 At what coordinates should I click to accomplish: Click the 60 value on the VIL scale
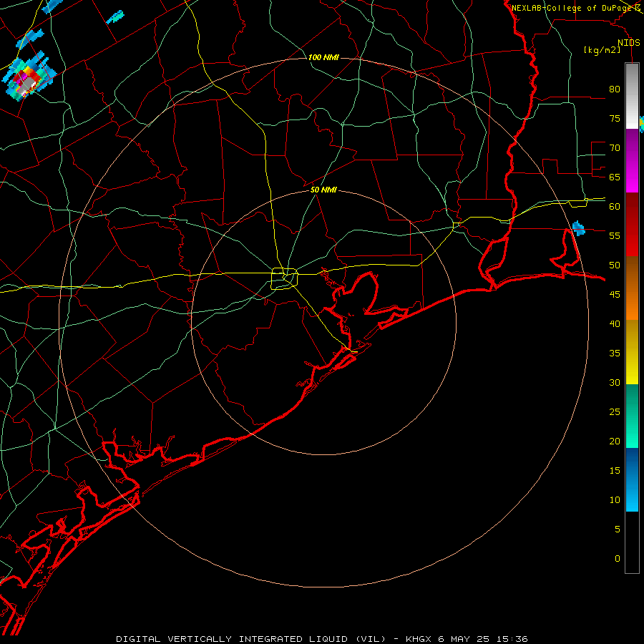[615, 207]
